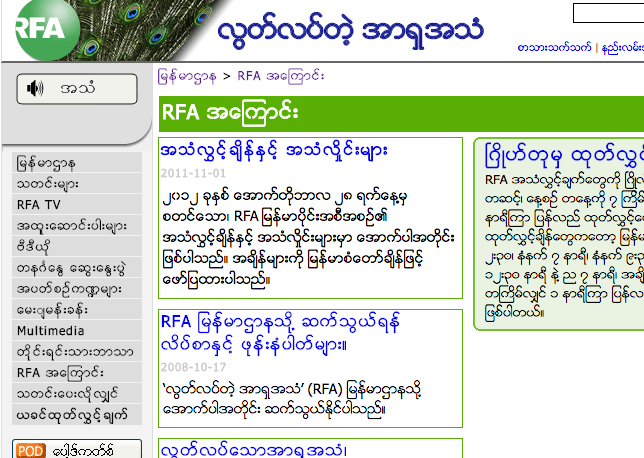Open the မေးမြန်းခန်း sidebar item
The height and width of the screenshot is (458, 644).
(77, 310)
